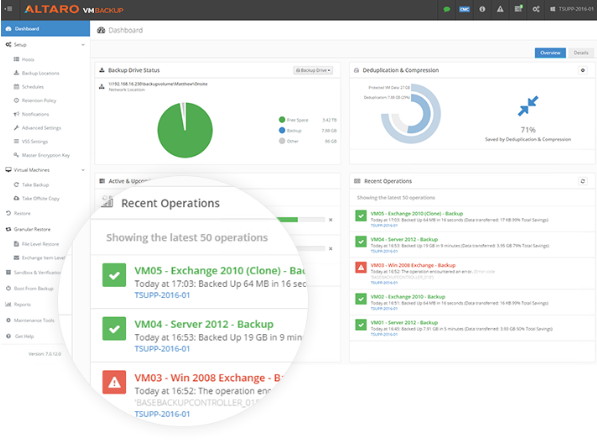Open Master Encryption Key in sidebar

click(x=46, y=155)
